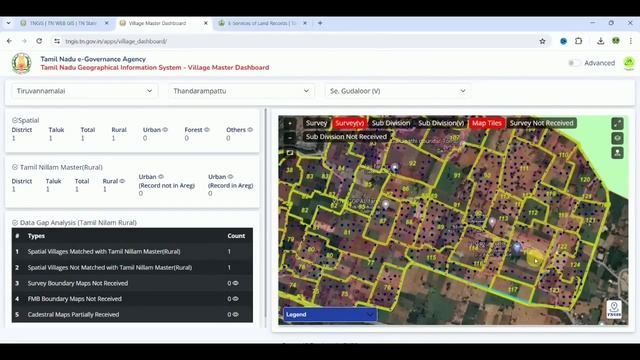Click the browser address bar URL

(116, 41)
